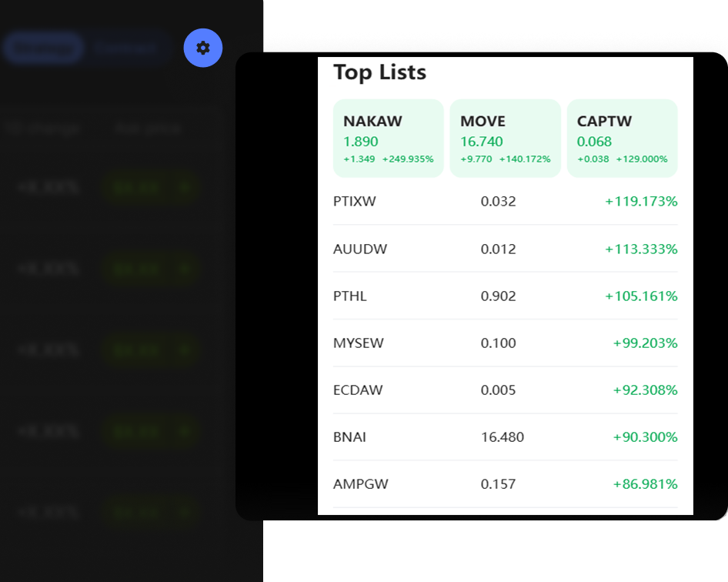This screenshot has width=728, height=582.
Task: Choose the PTHL ticker symbol
Action: tap(349, 296)
